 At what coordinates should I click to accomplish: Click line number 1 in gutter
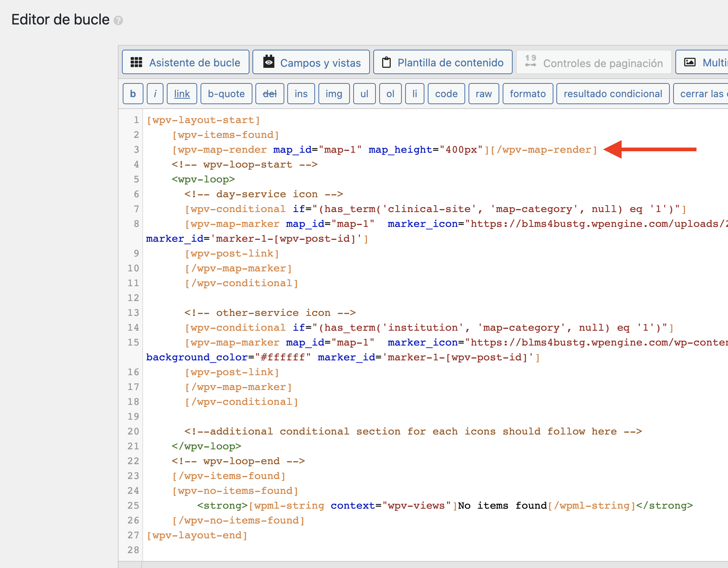[136, 120]
